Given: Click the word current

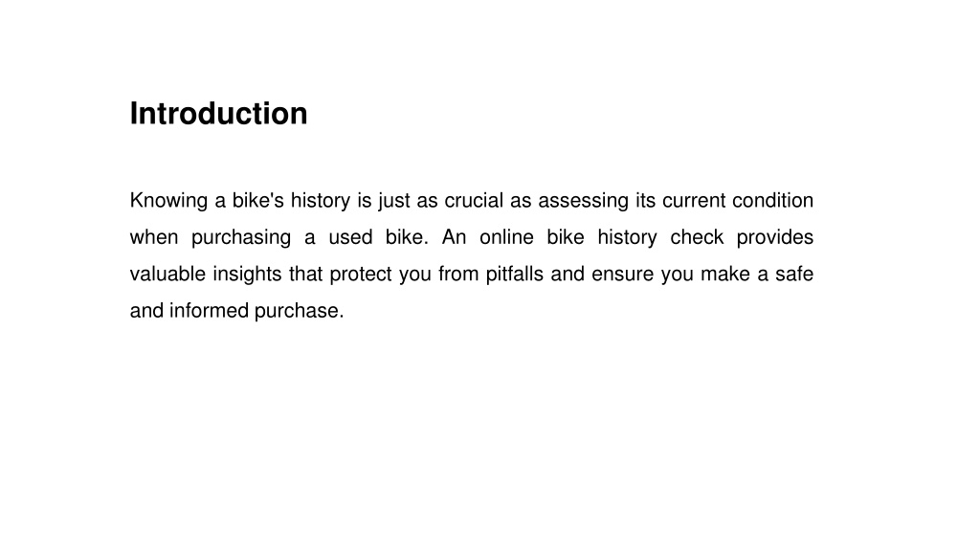Looking at the screenshot, I should [693, 201].
